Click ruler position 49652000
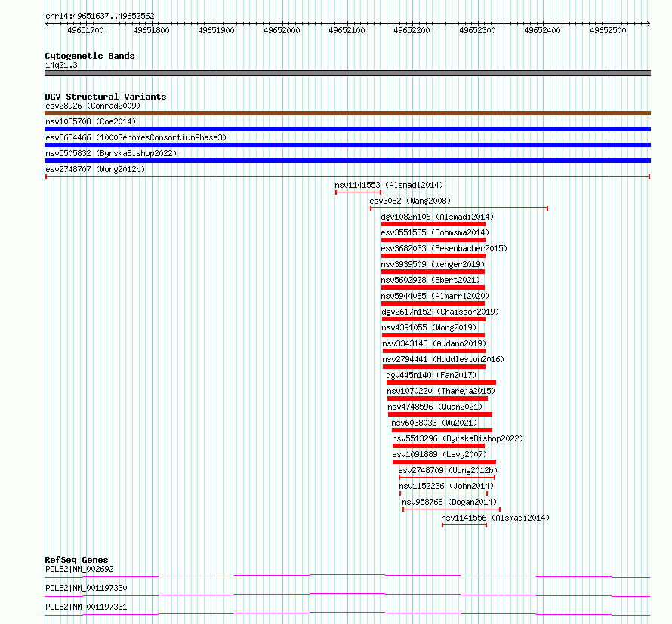Viewport: 672px width, 624px height. click(x=282, y=30)
